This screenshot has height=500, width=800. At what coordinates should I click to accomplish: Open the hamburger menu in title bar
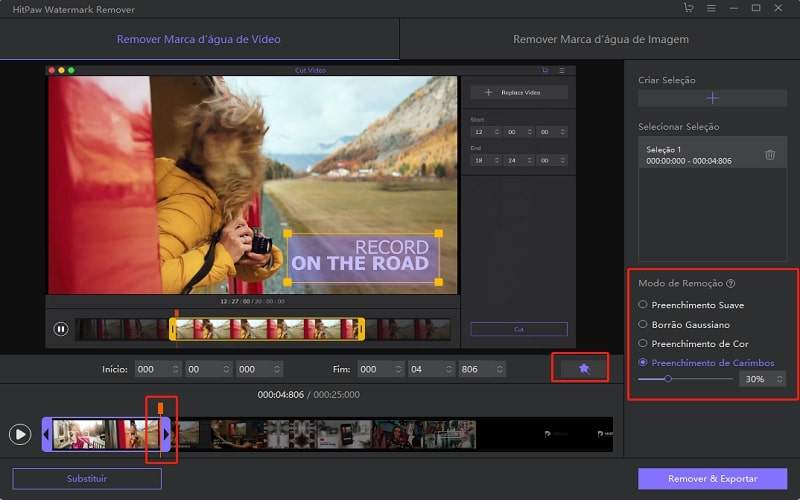pos(711,8)
